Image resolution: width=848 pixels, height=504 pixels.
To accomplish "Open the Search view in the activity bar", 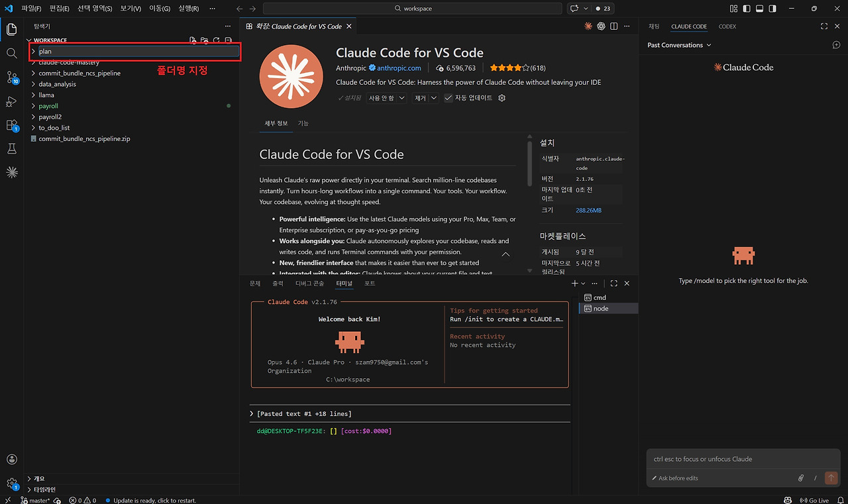I will [x=11, y=53].
